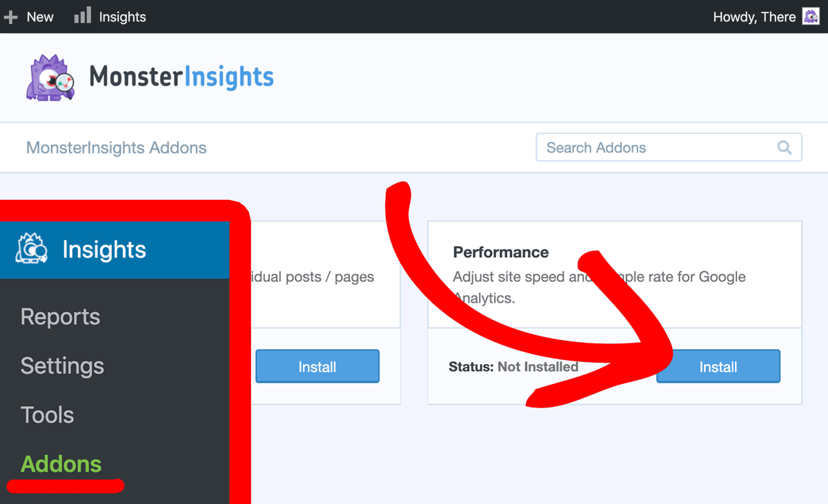The height and width of the screenshot is (504, 828).
Task: Install the Performance addon
Action: [x=718, y=367]
